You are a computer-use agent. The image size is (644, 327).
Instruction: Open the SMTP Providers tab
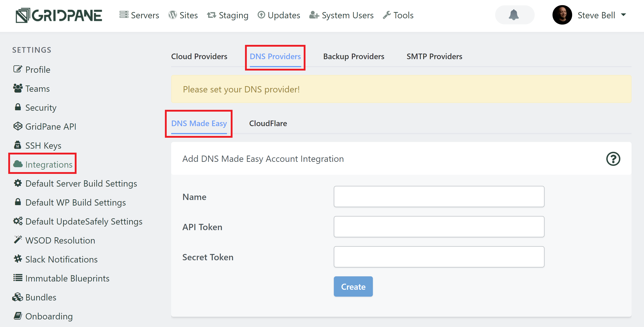pos(434,56)
